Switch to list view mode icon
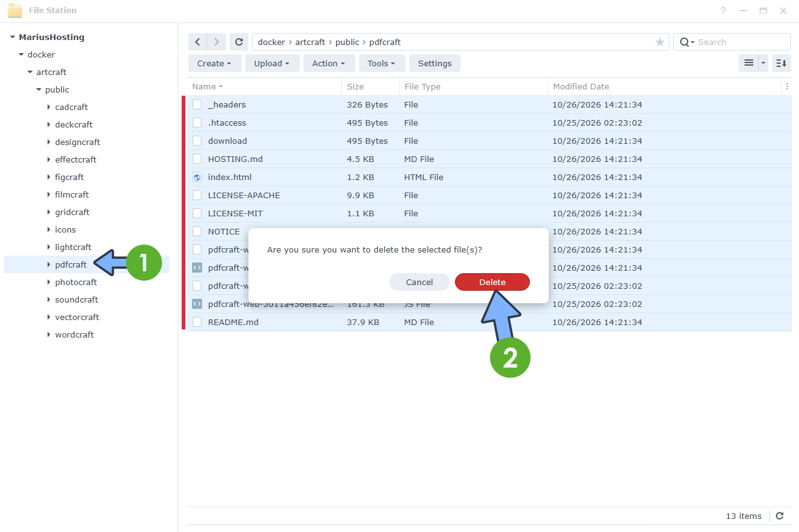Viewport: 799px width, 532px height. coord(748,63)
